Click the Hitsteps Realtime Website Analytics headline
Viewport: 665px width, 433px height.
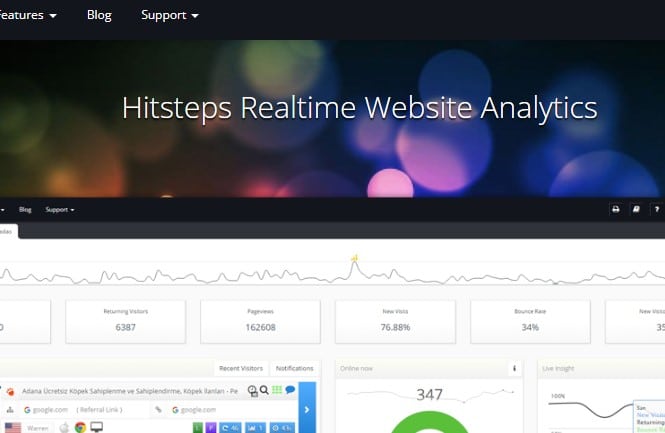click(x=360, y=108)
